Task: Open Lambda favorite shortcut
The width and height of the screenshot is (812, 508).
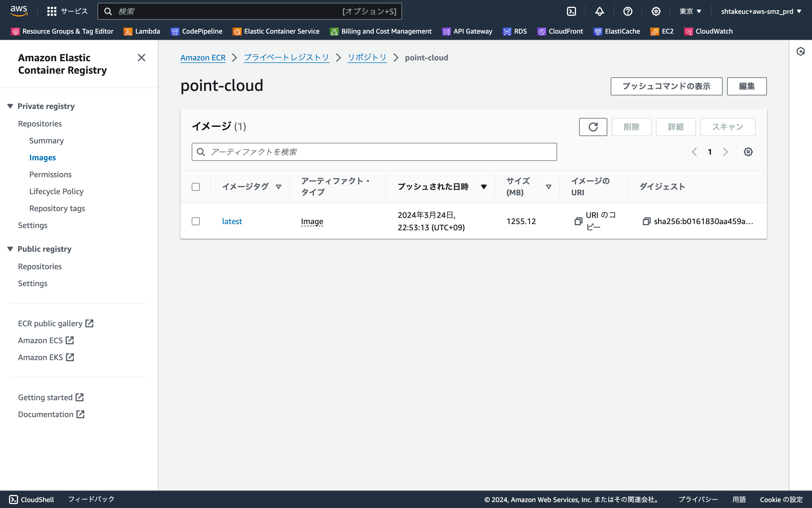Action: pos(142,31)
